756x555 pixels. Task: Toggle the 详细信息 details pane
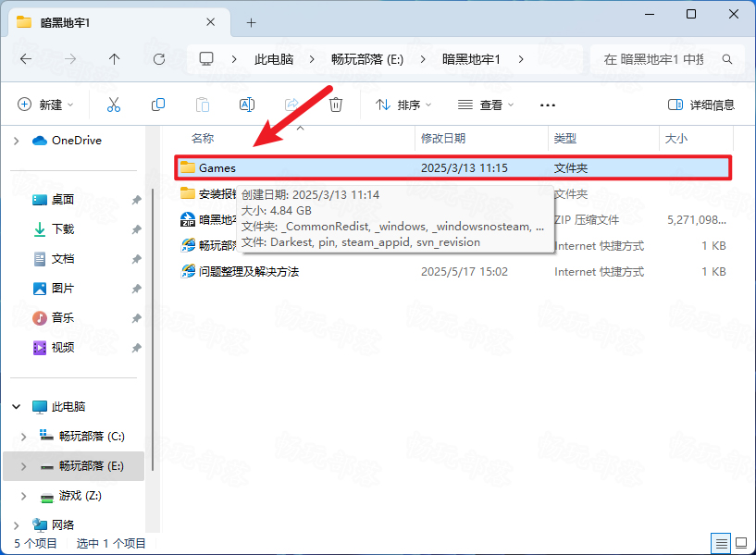(x=701, y=105)
